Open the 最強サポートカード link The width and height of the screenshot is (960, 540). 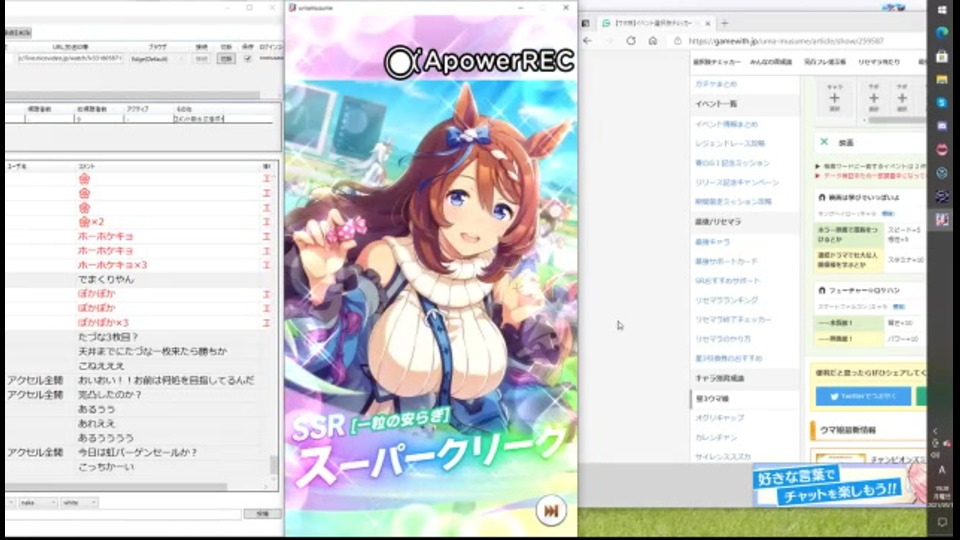click(x=726, y=261)
